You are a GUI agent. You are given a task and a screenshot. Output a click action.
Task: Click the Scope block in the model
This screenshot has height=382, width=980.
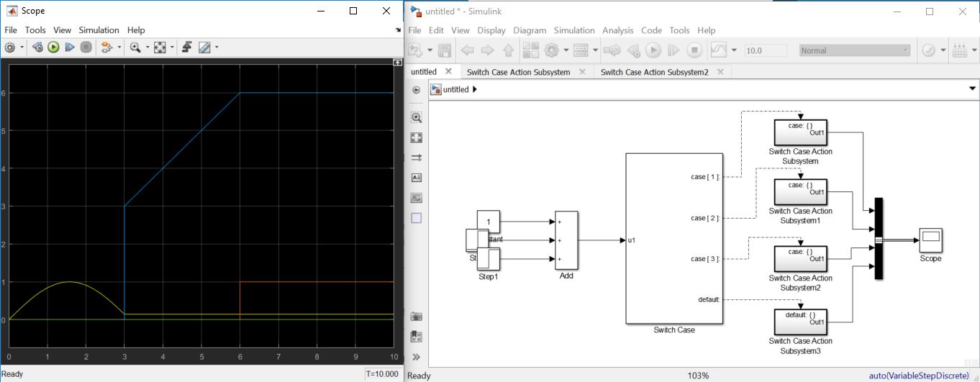930,240
